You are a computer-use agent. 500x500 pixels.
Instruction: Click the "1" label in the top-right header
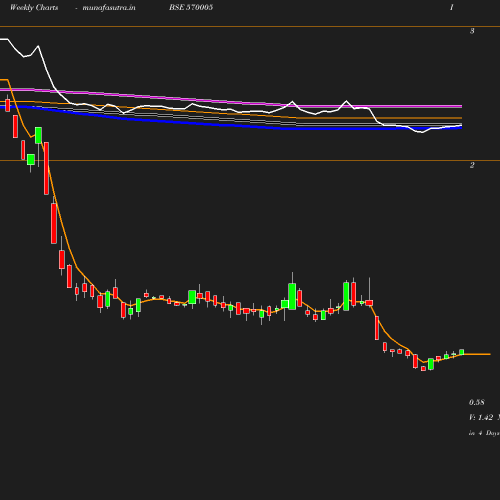click(452, 7)
